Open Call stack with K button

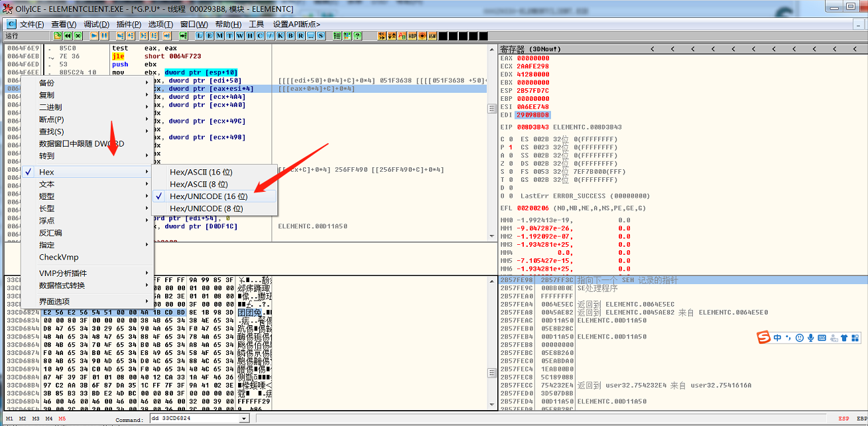pos(280,35)
